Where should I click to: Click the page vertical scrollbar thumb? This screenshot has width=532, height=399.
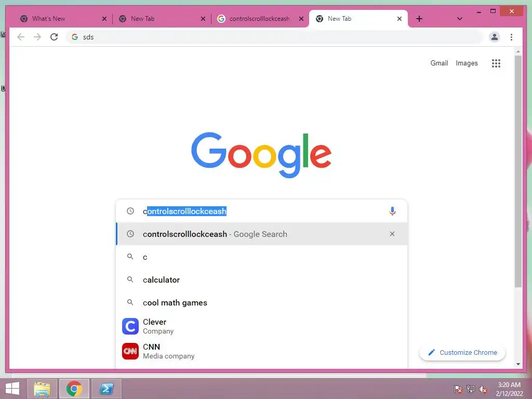(518, 171)
